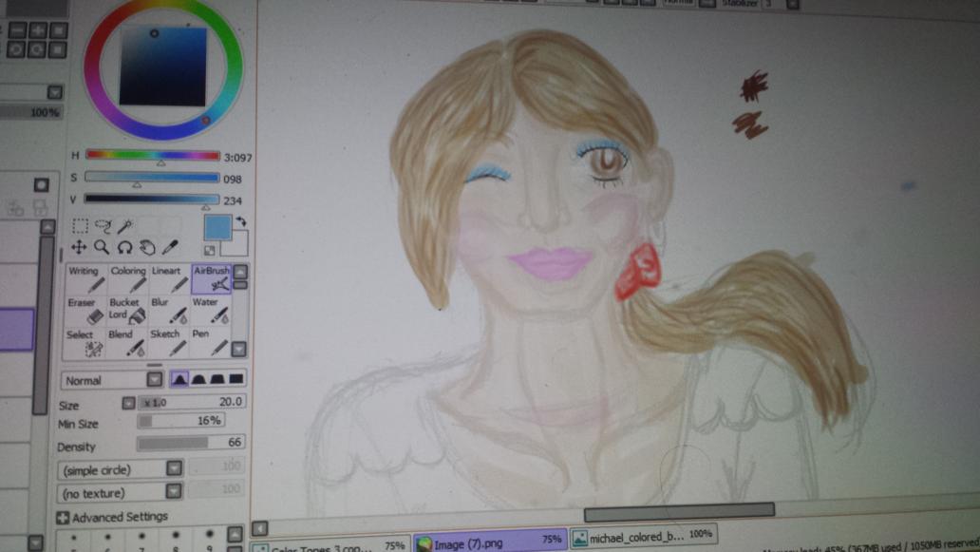Adjust the S saturation slider
980x552 pixels.
click(152, 177)
